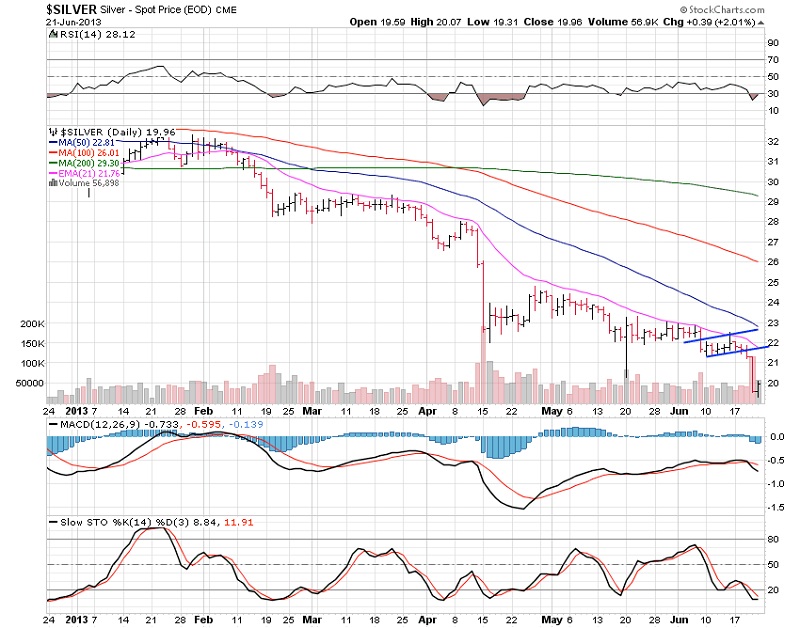
Task: Click 'Mar' on the bottom date axis
Action: [312, 620]
